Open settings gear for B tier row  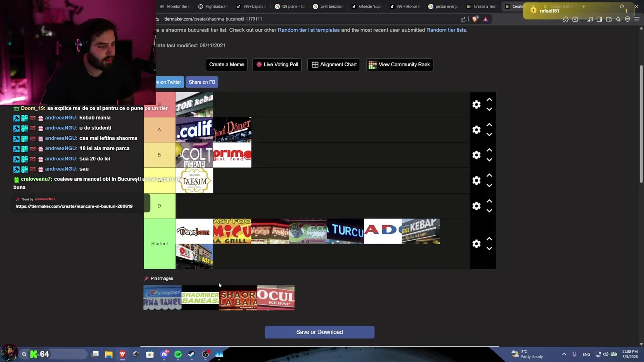coord(476,155)
